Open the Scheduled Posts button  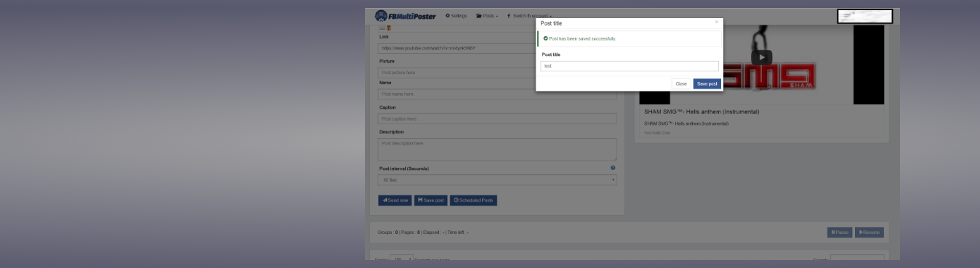coord(473,200)
